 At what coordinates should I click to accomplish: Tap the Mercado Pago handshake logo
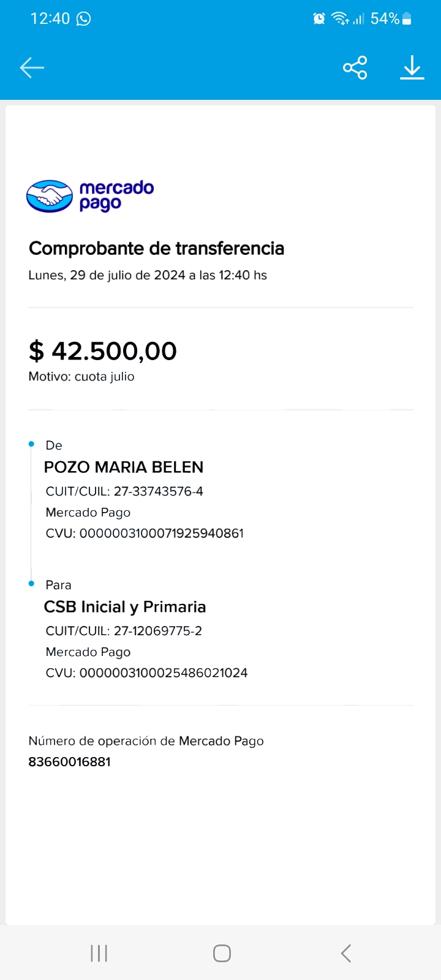50,196
